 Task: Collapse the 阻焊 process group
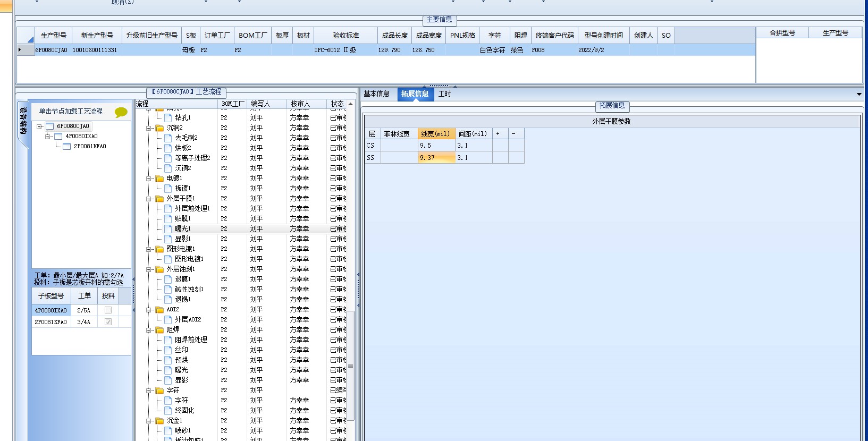point(149,330)
